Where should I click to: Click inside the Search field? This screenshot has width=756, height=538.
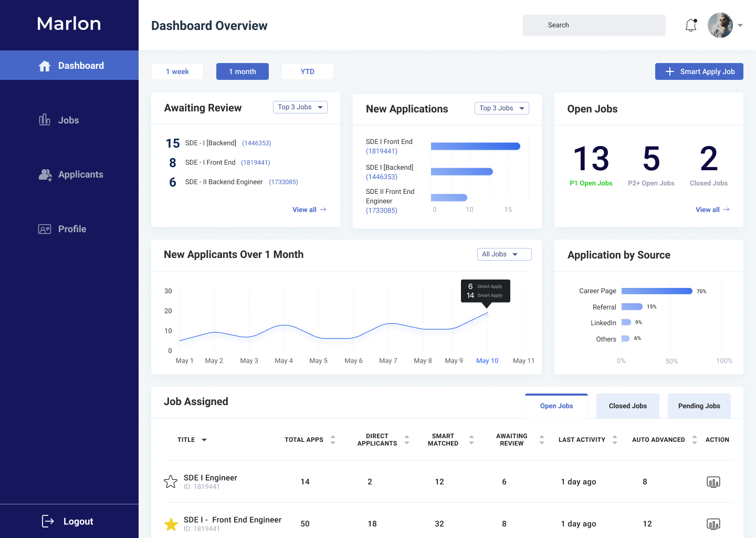click(x=594, y=25)
